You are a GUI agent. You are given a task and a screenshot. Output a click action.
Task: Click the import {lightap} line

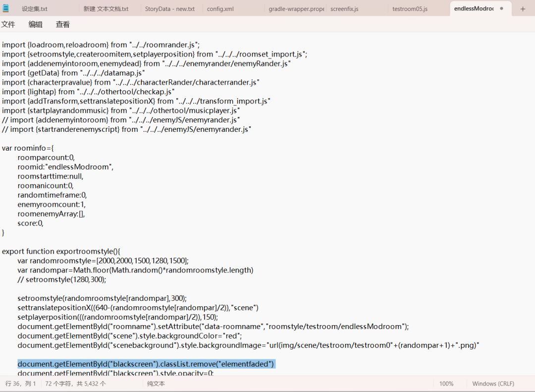pos(88,92)
